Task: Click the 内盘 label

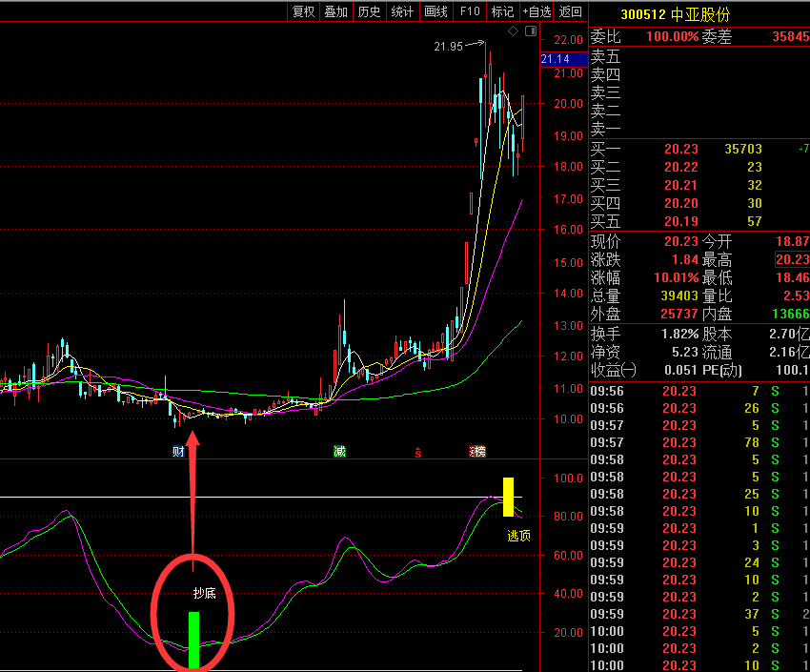Action: pyautogui.click(x=717, y=314)
